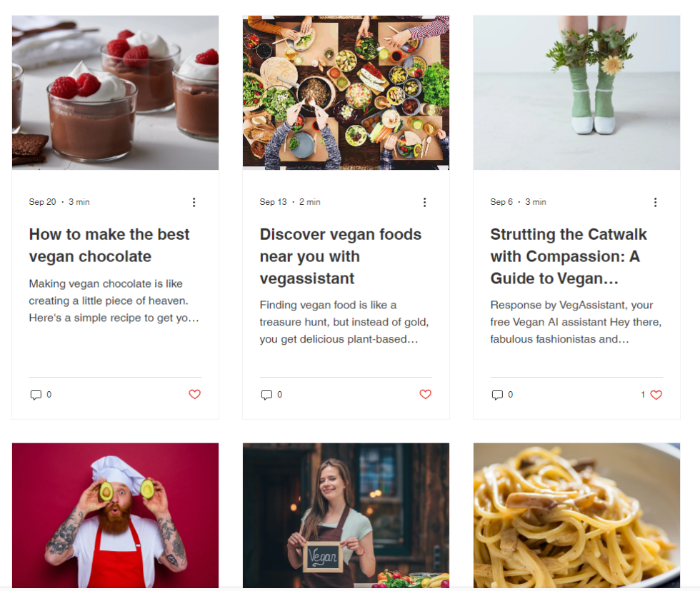Click the chocolate mousse dessert thumbnail
Screen dimensions: 700x591
tap(115, 93)
